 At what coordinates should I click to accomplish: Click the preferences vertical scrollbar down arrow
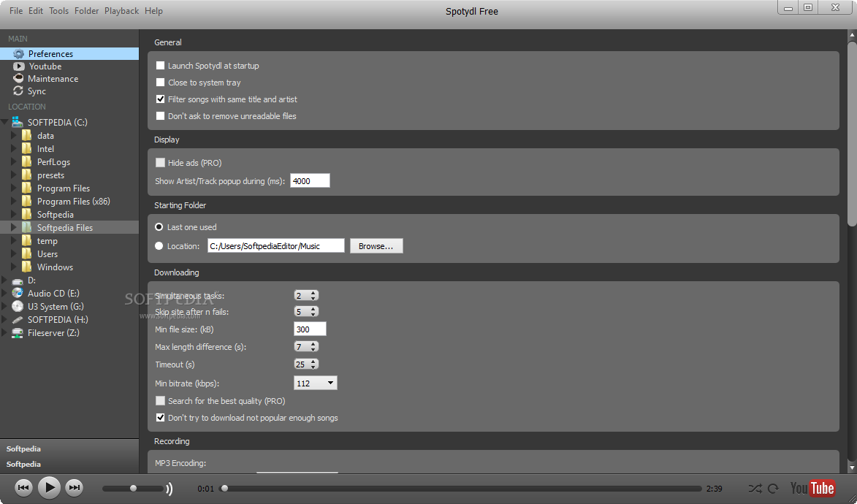852,467
